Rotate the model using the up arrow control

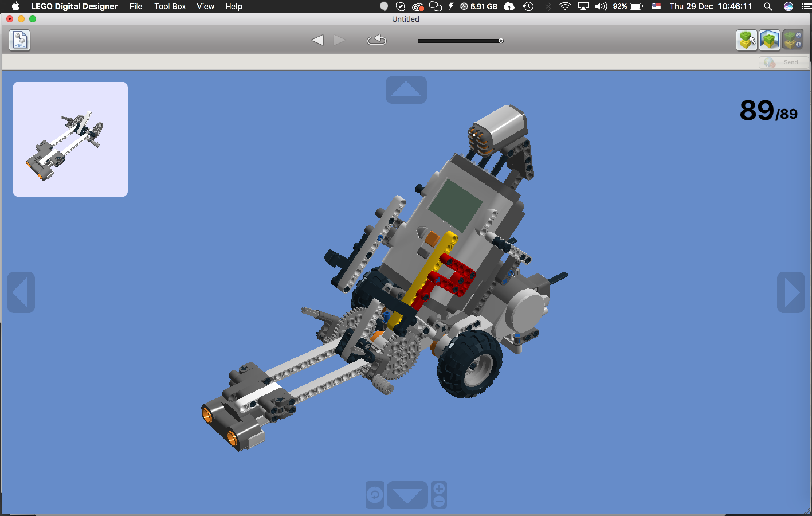point(406,90)
